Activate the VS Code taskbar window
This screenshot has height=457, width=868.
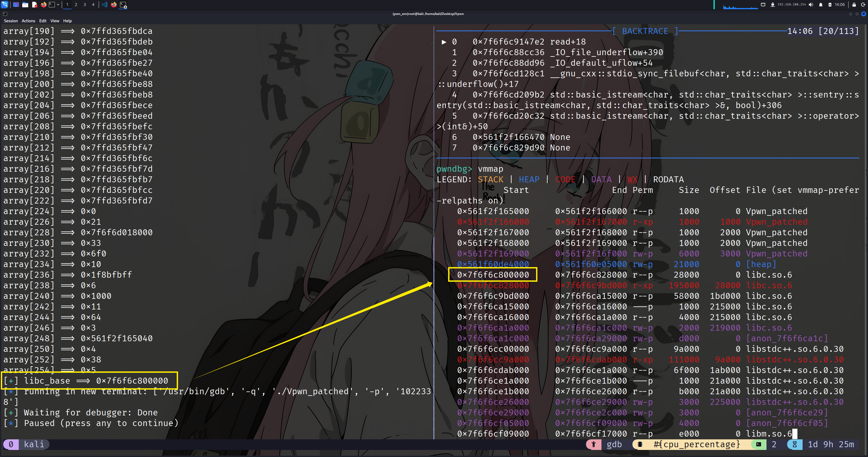104,5
